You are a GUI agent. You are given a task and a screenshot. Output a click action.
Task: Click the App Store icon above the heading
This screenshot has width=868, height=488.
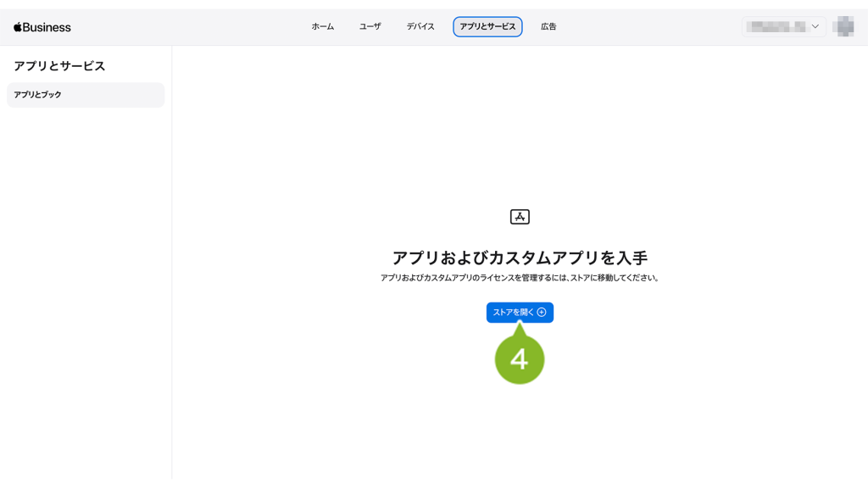click(520, 217)
